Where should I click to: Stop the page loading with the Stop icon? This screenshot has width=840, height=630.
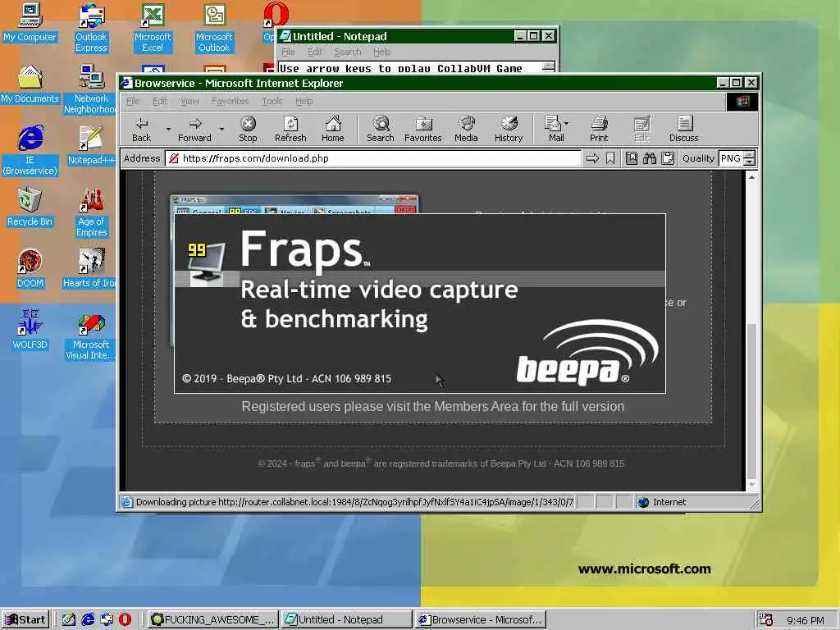pyautogui.click(x=248, y=130)
